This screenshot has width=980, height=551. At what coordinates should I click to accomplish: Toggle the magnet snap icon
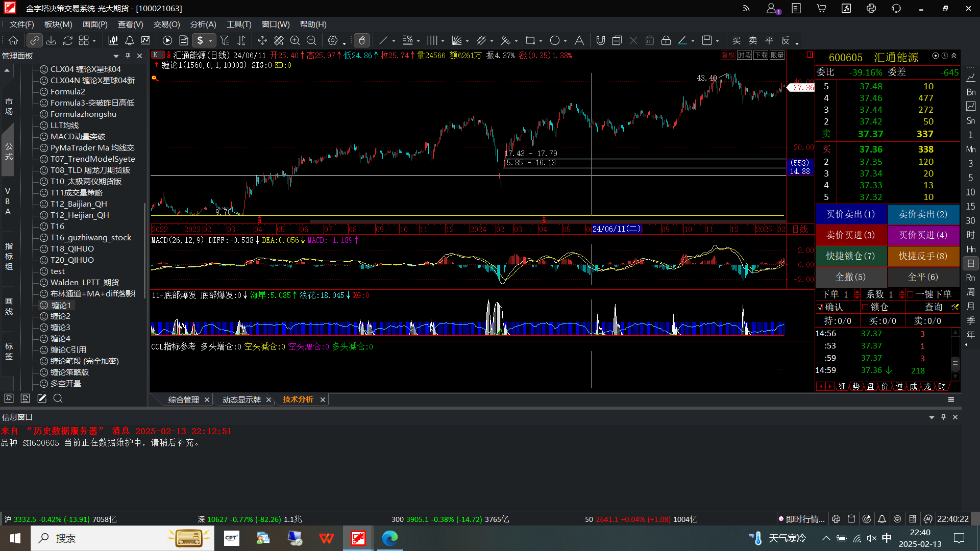(x=601, y=40)
